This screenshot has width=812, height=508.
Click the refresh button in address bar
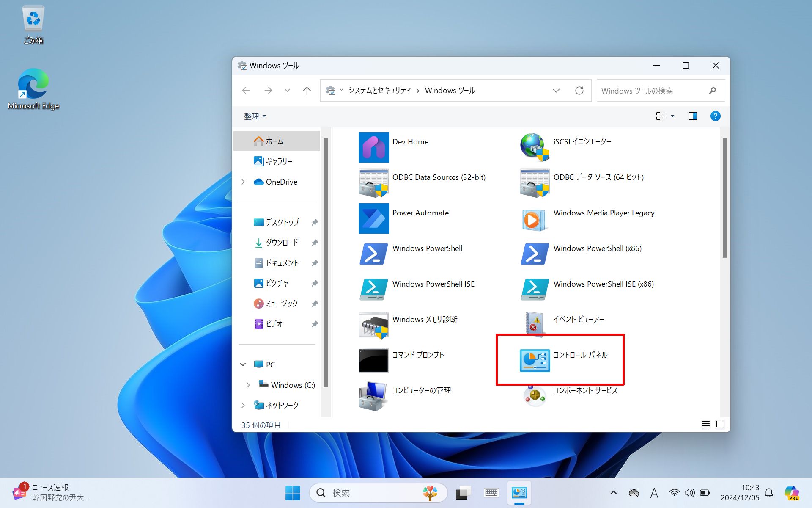579,91
